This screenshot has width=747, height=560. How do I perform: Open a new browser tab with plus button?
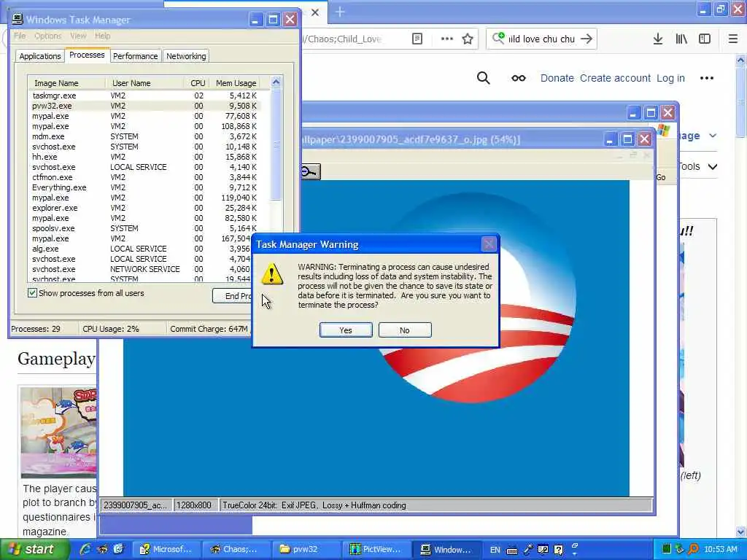(340, 12)
